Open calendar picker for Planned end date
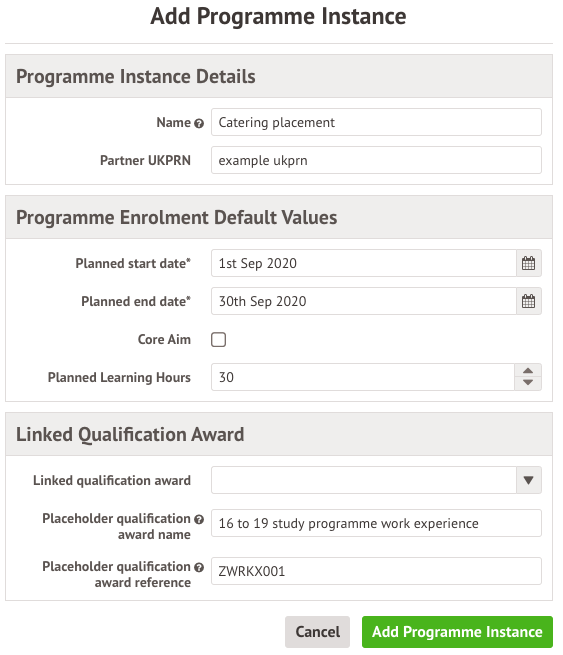Image resolution: width=563 pixels, height=655 pixels. point(529,301)
